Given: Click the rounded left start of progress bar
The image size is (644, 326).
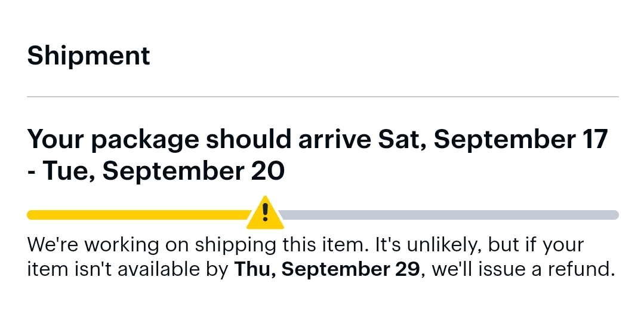Looking at the screenshot, I should pyautogui.click(x=31, y=215).
